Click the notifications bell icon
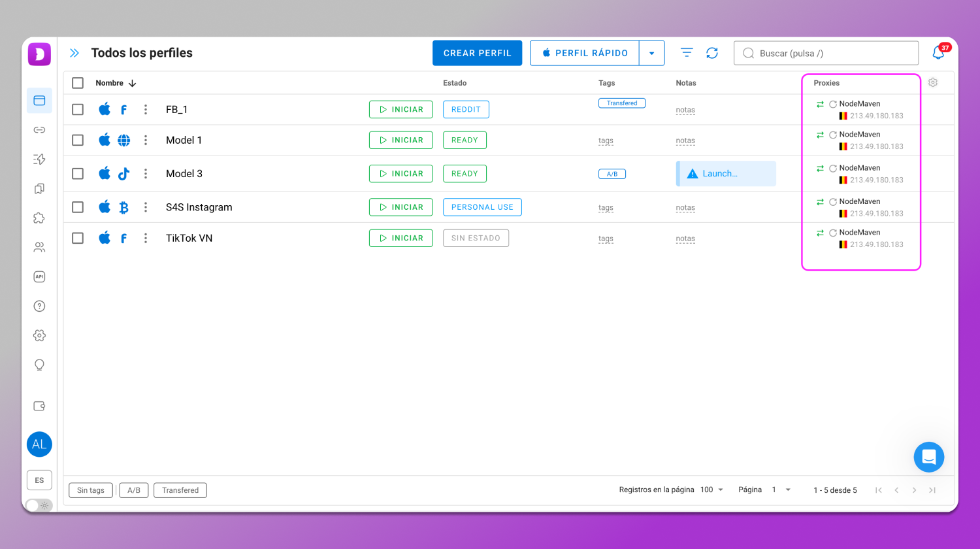980x549 pixels. click(938, 53)
